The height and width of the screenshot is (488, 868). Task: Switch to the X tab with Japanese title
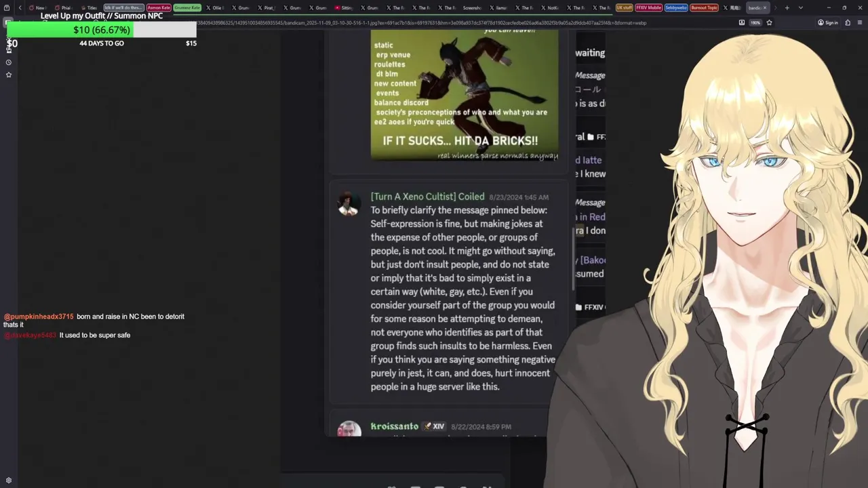pos(732,7)
